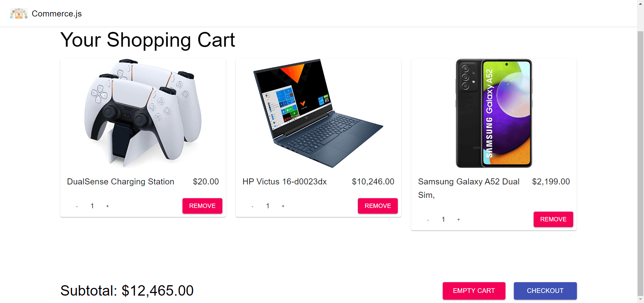Remove DualSense Charging Station from cart
The width and height of the screenshot is (644, 303).
(x=202, y=206)
